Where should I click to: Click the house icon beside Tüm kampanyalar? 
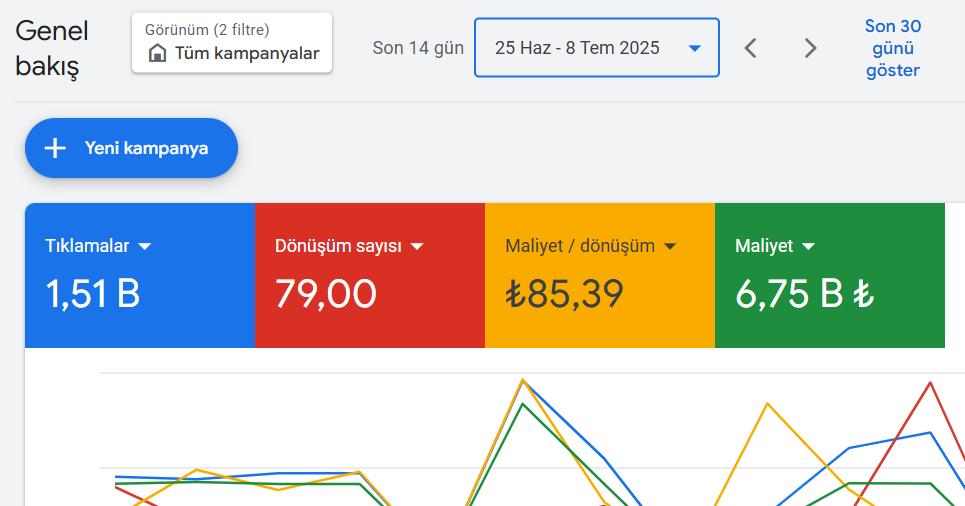(157, 53)
